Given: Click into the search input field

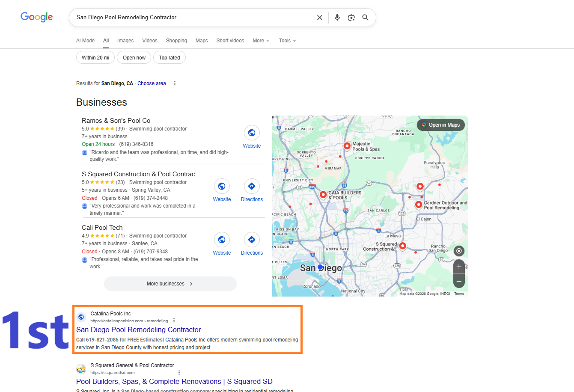Looking at the screenshot, I should tap(193, 18).
